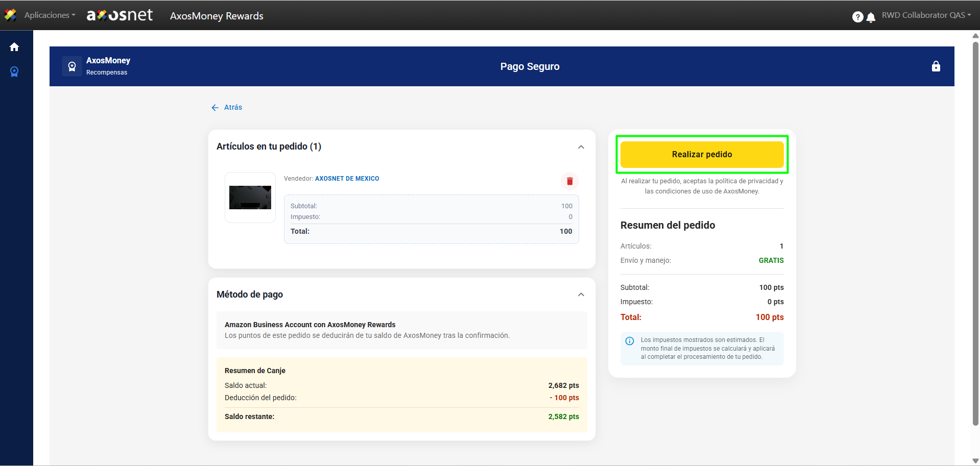Open the AXOSNET DE MEXICO vendor link
Screen dimensions: 980x466
[x=347, y=179]
